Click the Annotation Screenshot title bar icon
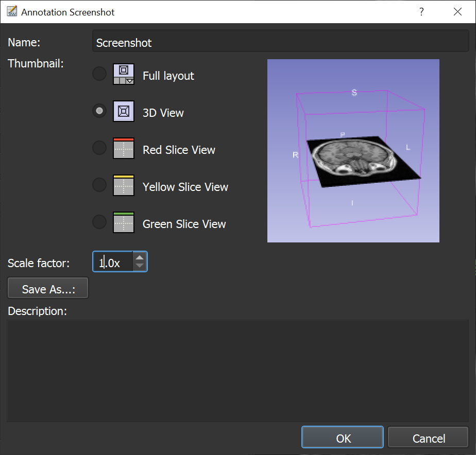Screen dimensions: 476x455 (11, 11)
